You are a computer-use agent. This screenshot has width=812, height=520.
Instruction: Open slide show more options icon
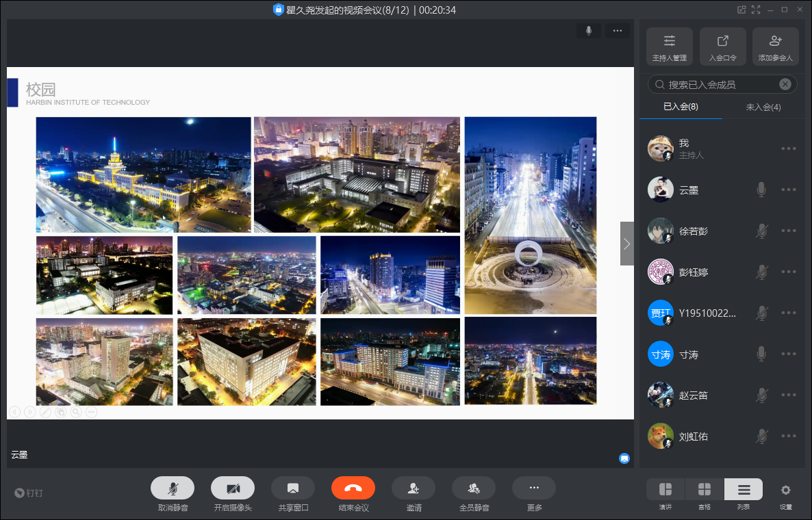(x=91, y=412)
